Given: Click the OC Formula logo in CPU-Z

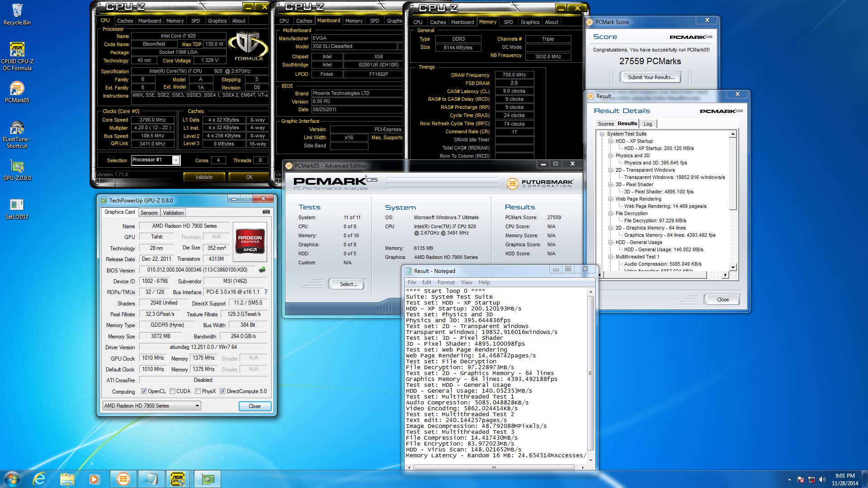Looking at the screenshot, I should pos(248,45).
